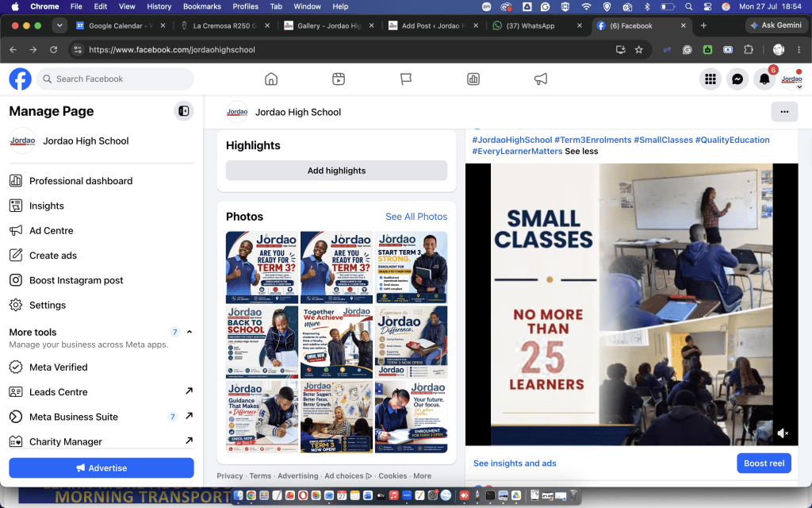Click the Facebook logo
The width and height of the screenshot is (812, 508).
coord(20,79)
